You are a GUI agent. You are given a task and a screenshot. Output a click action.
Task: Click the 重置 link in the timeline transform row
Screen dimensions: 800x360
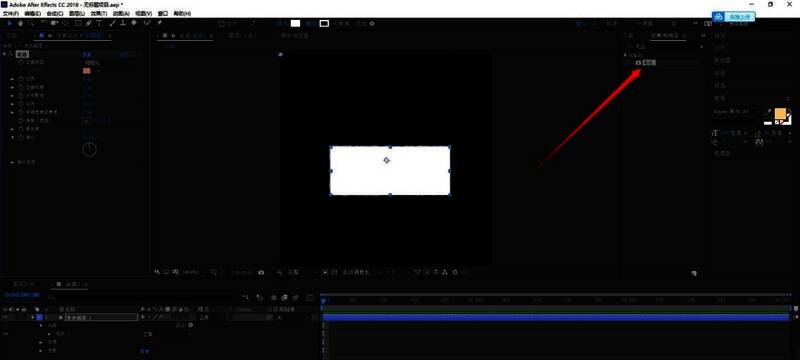145,351
